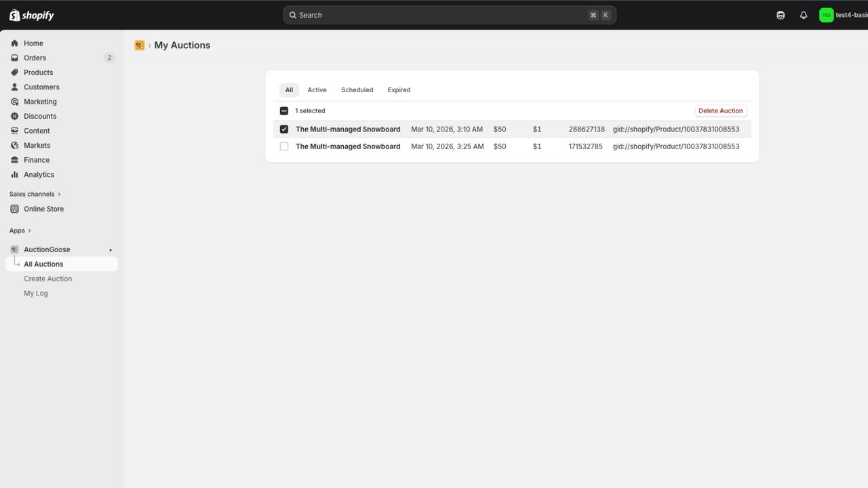
Task: Check the 3:25 AM auction checkbox
Action: coord(284,146)
